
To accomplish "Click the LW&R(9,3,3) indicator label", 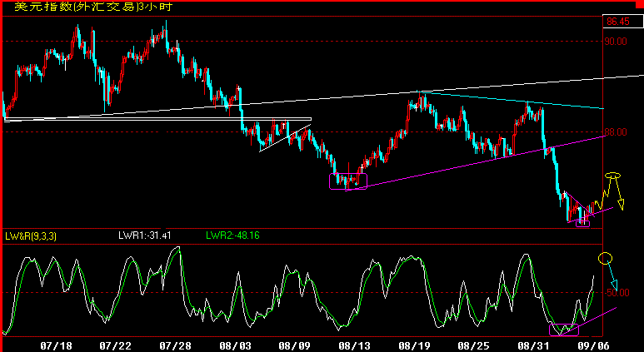I will (x=31, y=235).
